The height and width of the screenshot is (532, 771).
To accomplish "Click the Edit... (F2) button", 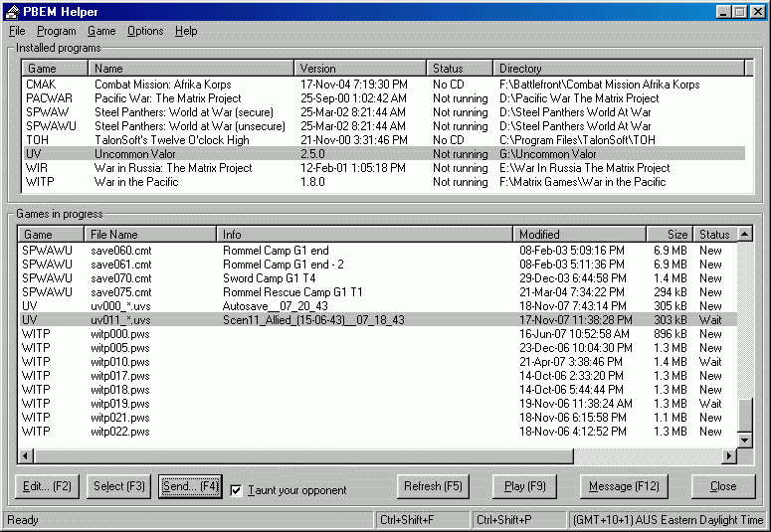I will click(47, 487).
